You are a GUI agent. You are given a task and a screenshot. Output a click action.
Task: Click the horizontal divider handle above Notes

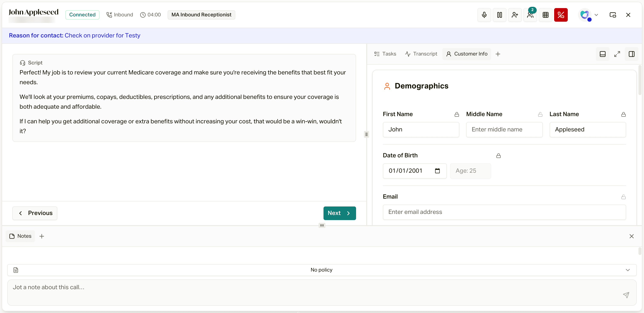pyautogui.click(x=322, y=225)
